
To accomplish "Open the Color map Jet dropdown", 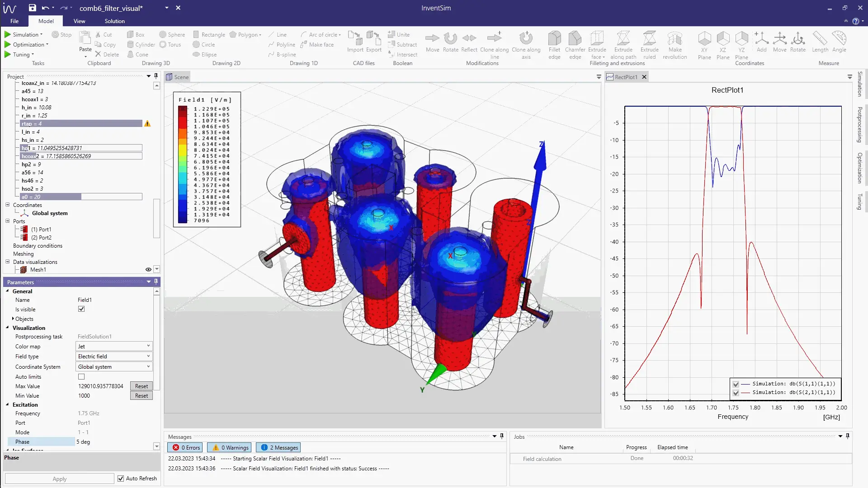I will click(114, 346).
